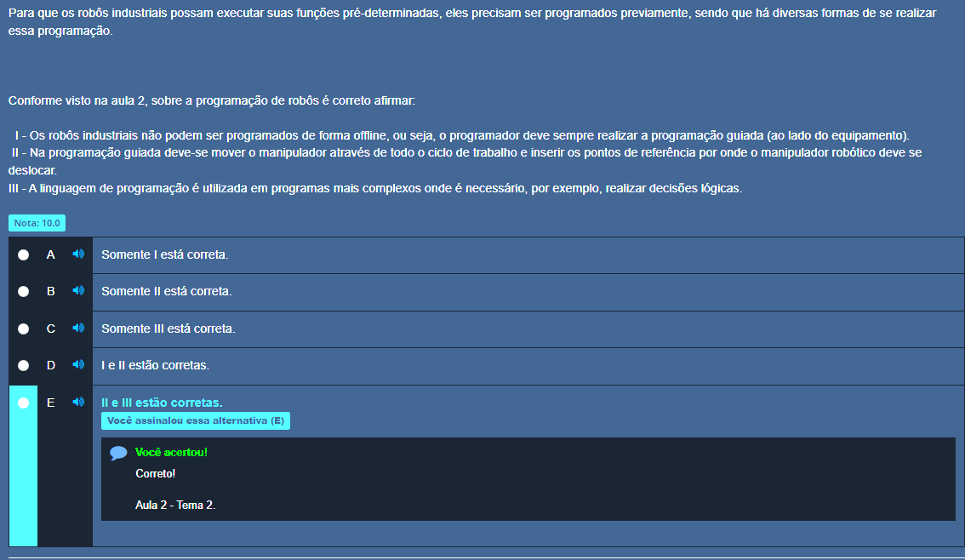965x560 pixels.
Task: Pick the radio button for option D
Action: (24, 365)
